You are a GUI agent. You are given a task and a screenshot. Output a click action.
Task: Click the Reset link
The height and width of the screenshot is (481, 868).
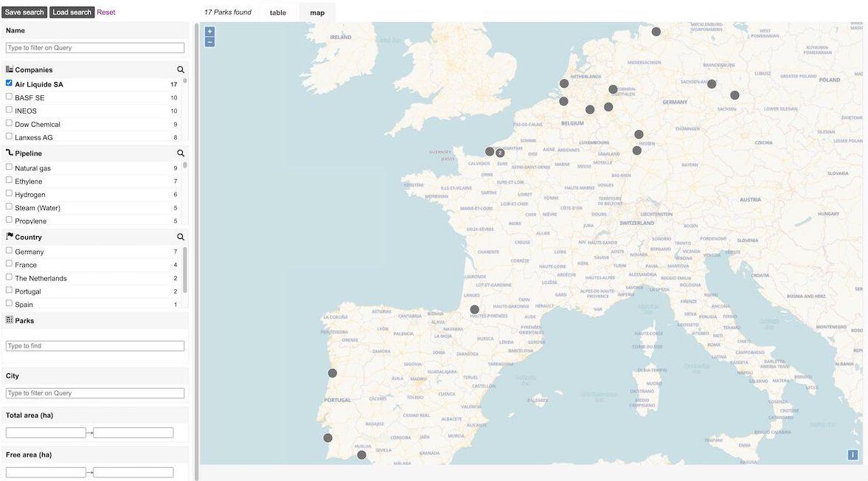tap(105, 11)
